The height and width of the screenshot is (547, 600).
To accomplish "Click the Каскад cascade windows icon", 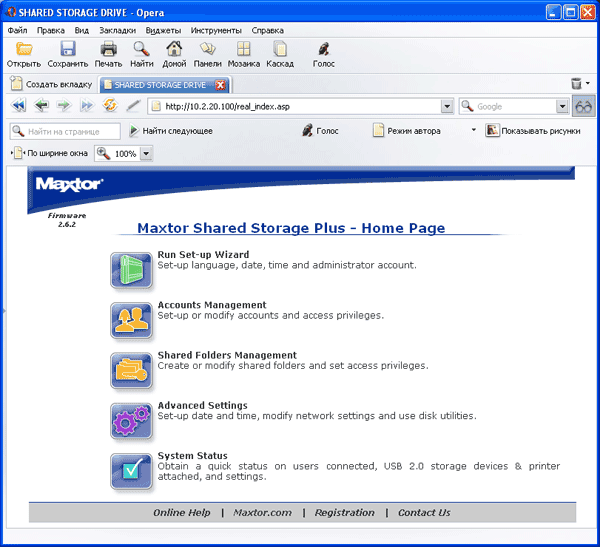I will [280, 49].
